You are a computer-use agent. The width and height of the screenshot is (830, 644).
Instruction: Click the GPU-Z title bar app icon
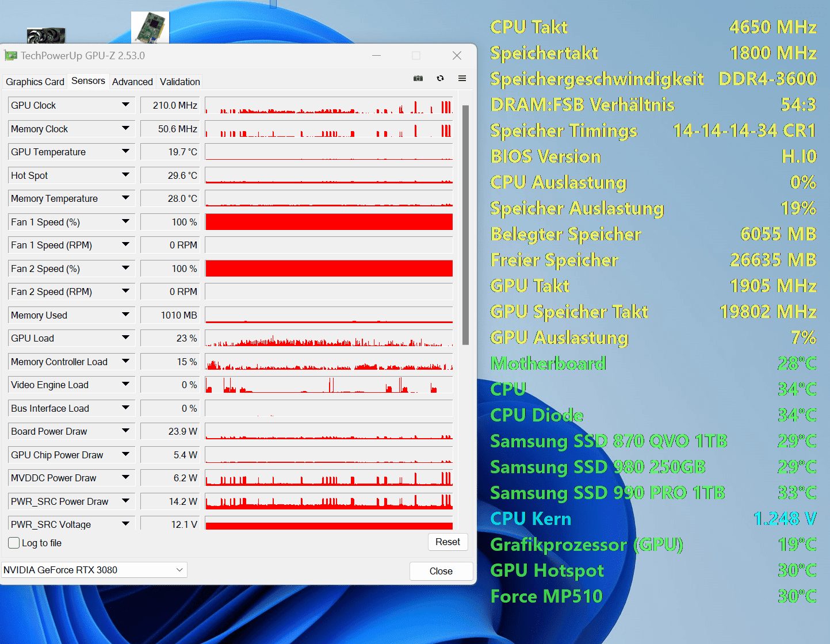coord(10,56)
